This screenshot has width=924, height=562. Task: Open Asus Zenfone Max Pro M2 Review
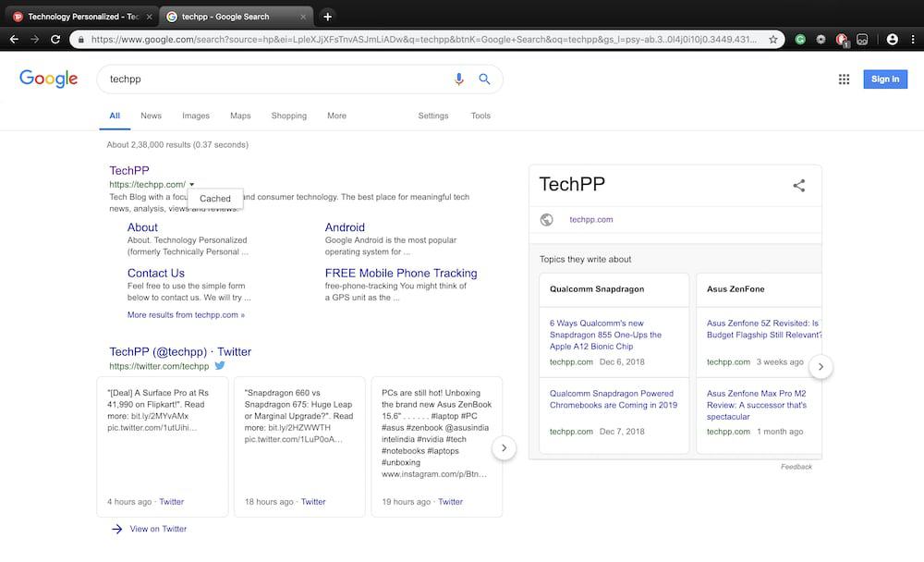757,405
